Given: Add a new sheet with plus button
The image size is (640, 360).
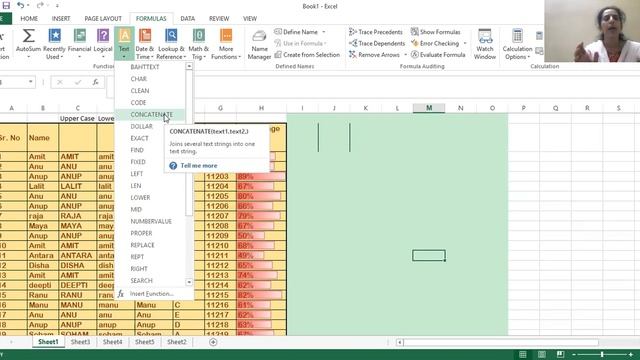Looking at the screenshot, I should (x=213, y=342).
